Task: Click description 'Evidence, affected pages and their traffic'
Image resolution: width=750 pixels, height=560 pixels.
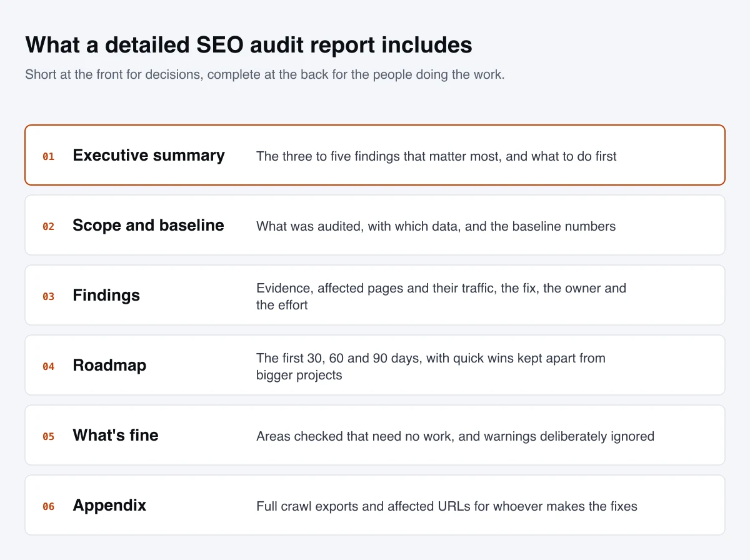Action: (x=441, y=296)
